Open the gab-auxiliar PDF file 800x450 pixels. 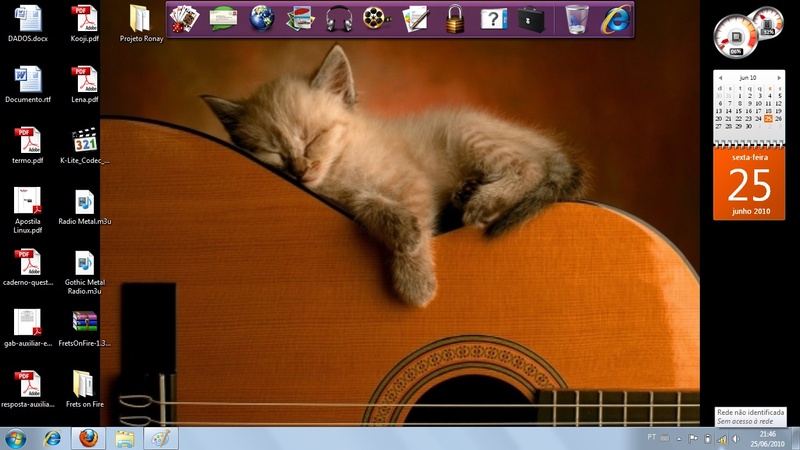point(28,329)
